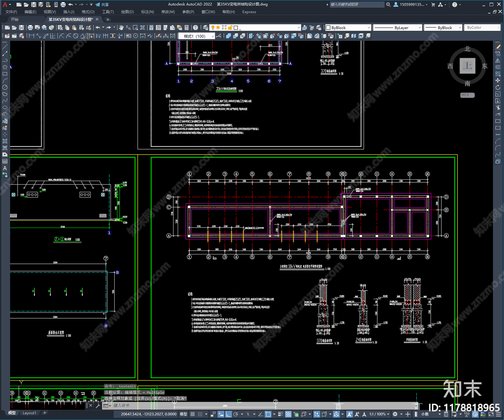The width and height of the screenshot is (504, 420).
Task: Toggle polar tracking in status bar
Action: 236,414
